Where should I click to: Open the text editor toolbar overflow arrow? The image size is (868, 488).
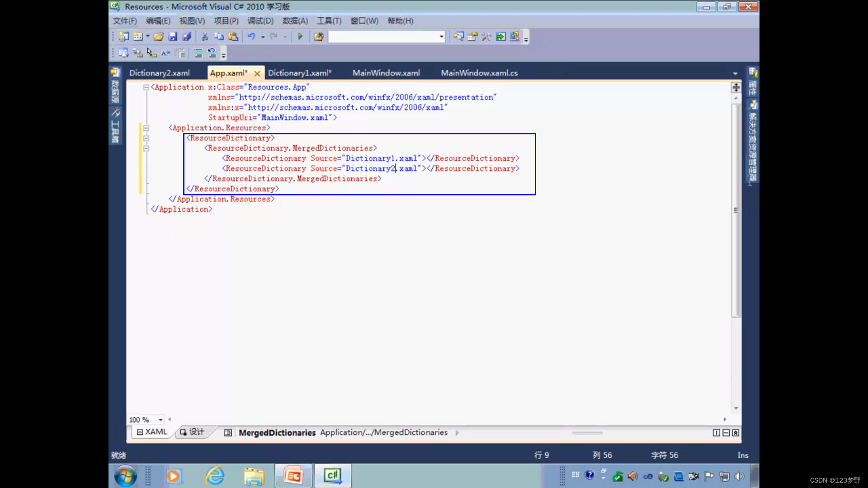[223, 54]
